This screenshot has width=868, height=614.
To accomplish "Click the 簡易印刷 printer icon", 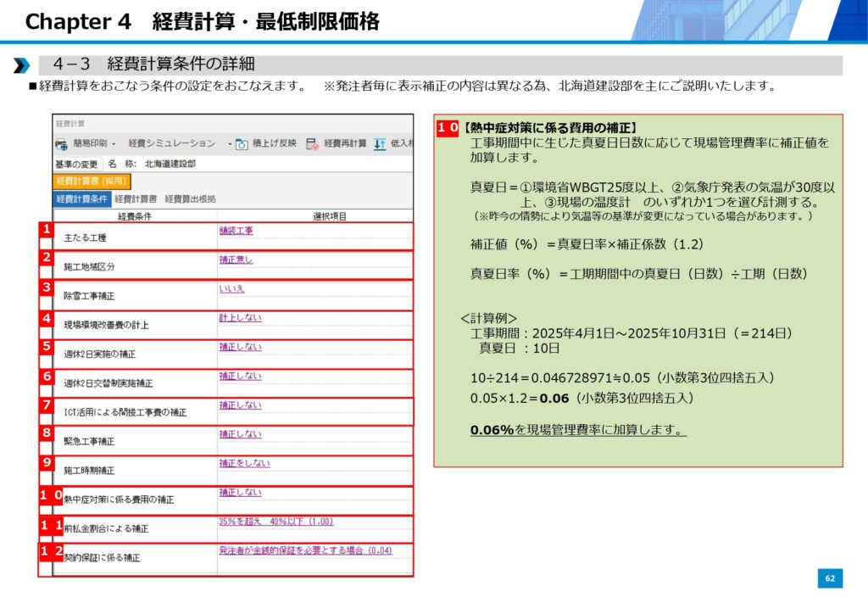I will (x=62, y=144).
